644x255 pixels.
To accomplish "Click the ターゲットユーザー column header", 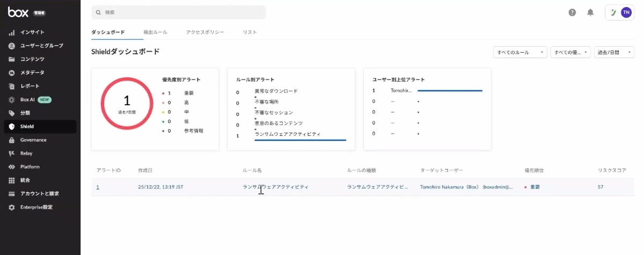I will (442, 170).
